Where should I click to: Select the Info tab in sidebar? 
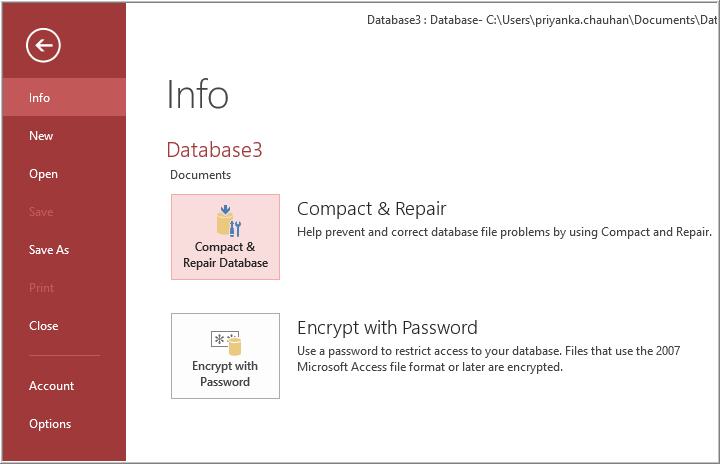(40, 98)
